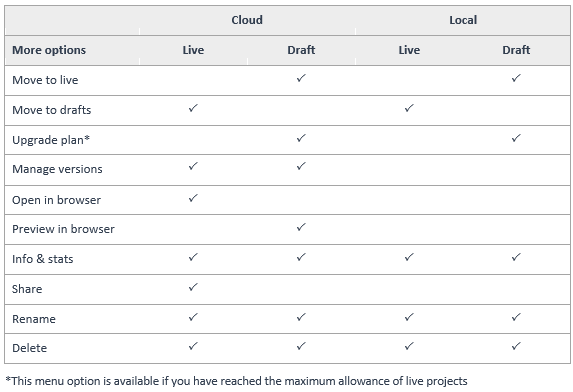Click the Rename Local Draft checkmark

516,317
